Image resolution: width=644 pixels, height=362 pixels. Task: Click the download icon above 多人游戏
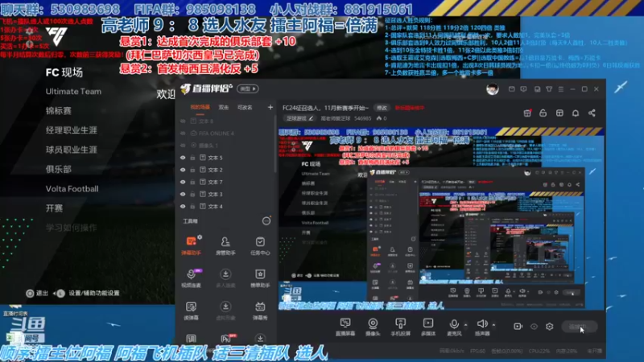click(x=225, y=274)
